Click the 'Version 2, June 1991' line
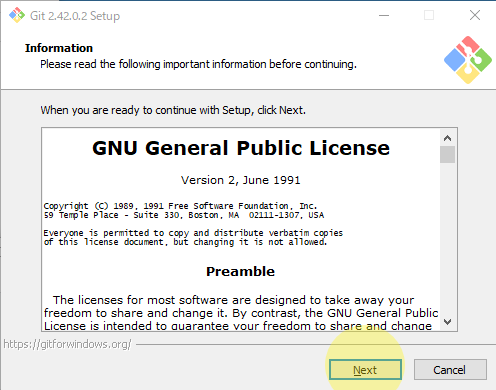Screen dimensions: 496x390 (240, 180)
